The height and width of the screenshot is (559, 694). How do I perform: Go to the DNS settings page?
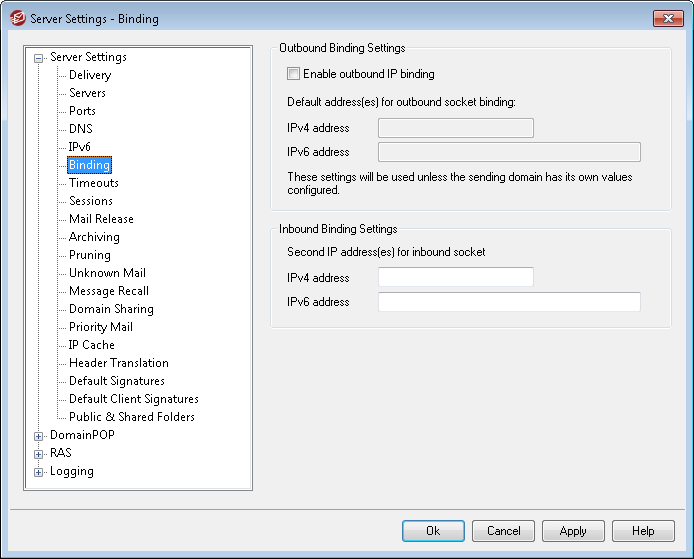80,129
